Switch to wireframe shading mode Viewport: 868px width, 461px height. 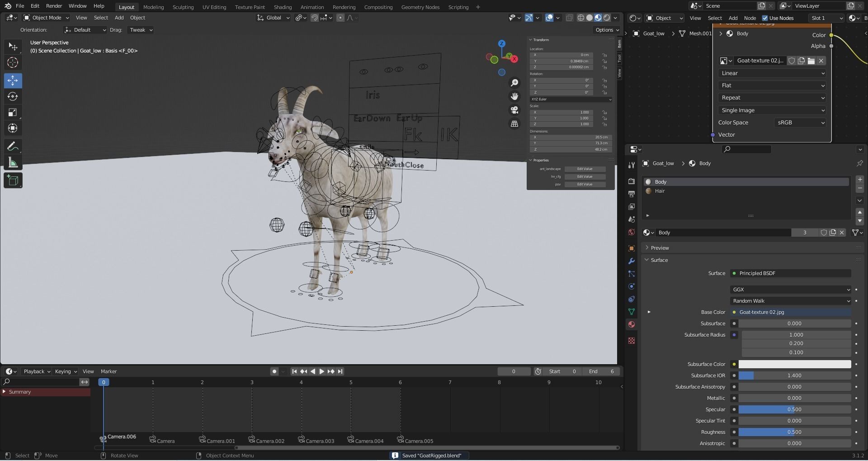coord(581,18)
